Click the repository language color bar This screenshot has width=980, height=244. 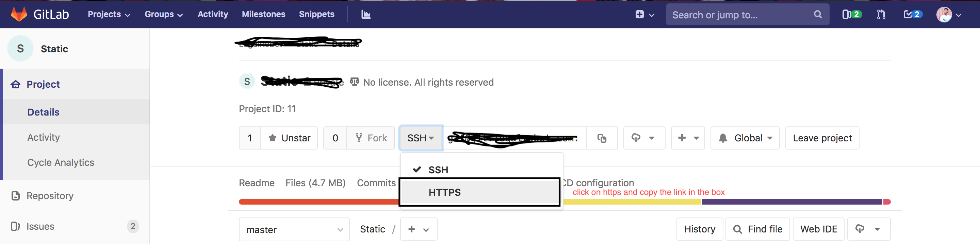point(565,202)
